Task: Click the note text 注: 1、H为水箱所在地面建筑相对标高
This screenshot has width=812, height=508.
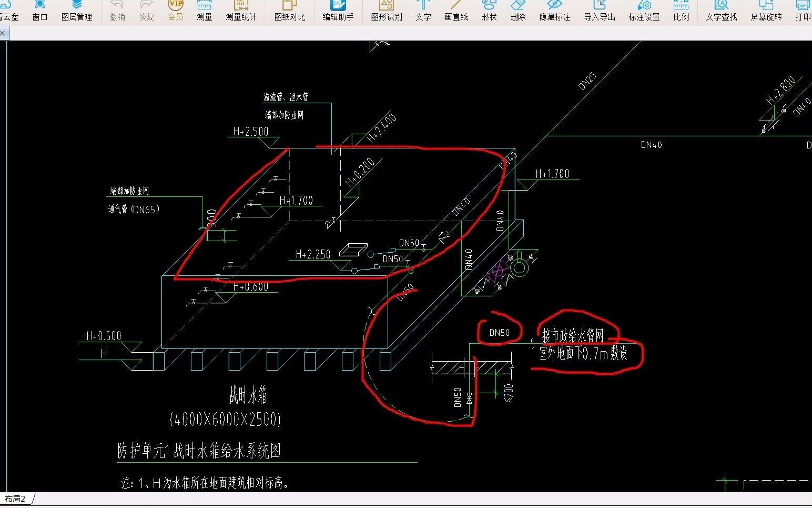Action: pyautogui.click(x=206, y=483)
